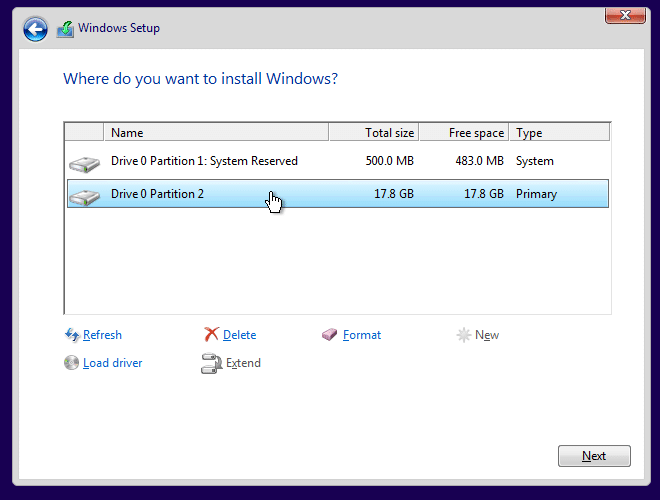Image resolution: width=660 pixels, height=500 pixels.
Task: Sort by the Name column header
Action: click(x=216, y=133)
